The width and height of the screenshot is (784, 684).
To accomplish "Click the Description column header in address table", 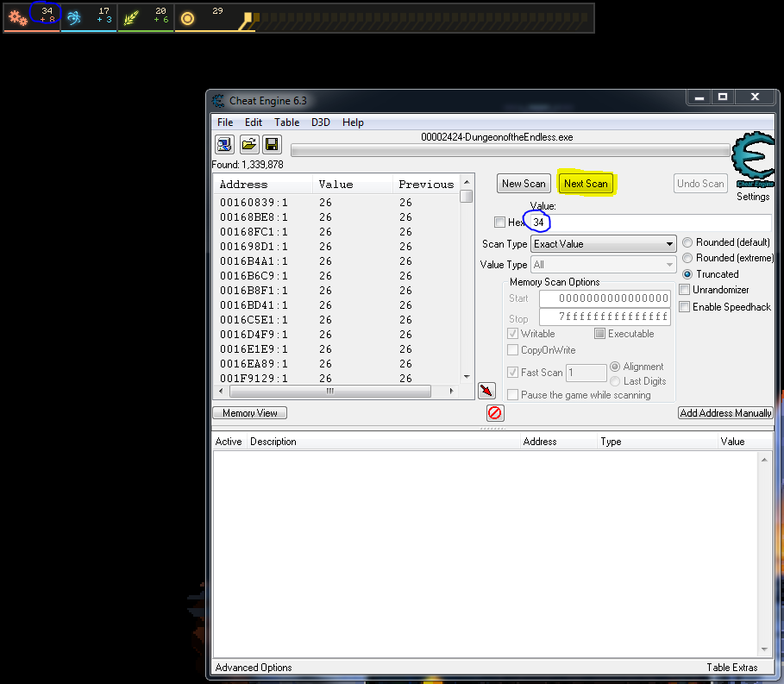I will tap(383, 442).
